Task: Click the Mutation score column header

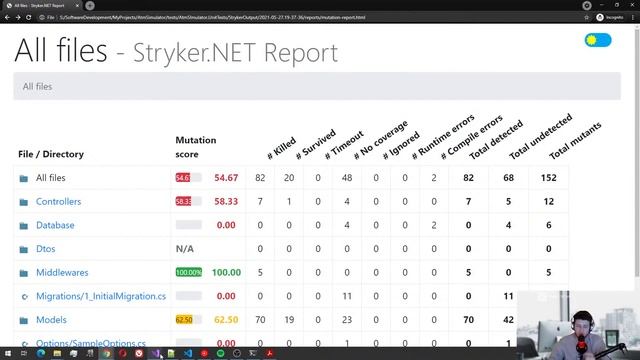Action: (196, 147)
